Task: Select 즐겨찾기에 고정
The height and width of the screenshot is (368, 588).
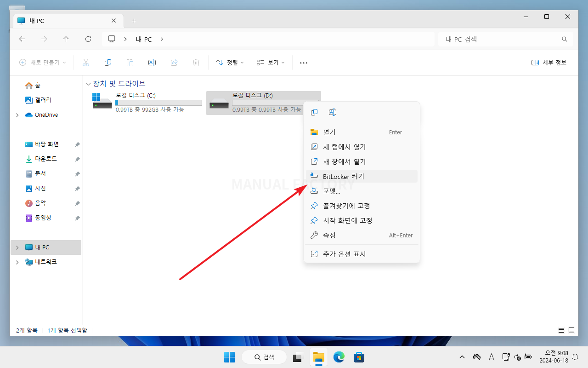Action: tap(362, 206)
